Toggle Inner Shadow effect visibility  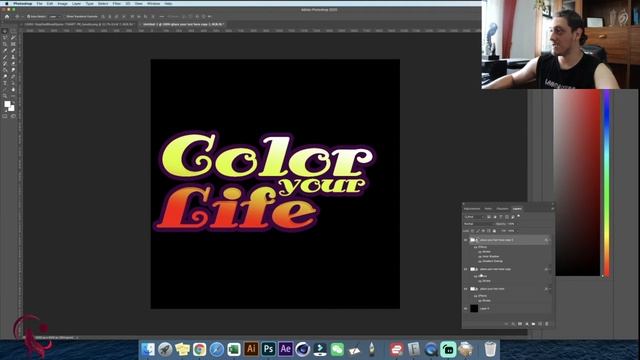tap(480, 256)
